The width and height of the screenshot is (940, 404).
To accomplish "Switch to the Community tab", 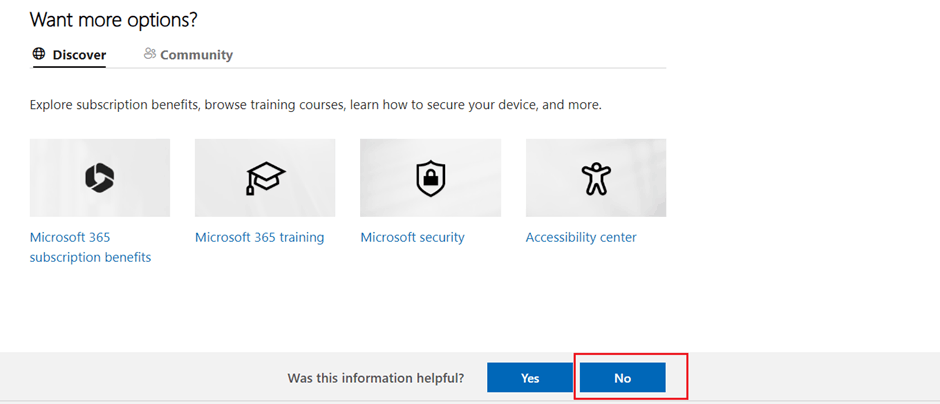I will click(x=188, y=55).
